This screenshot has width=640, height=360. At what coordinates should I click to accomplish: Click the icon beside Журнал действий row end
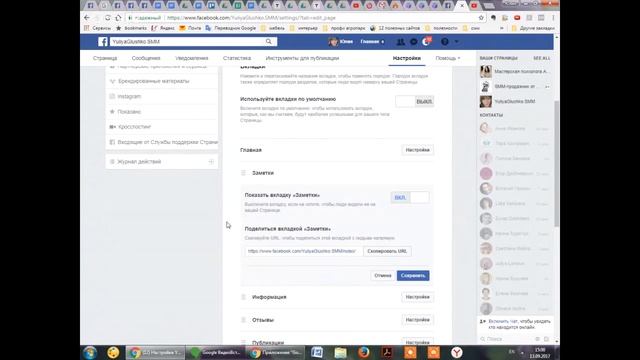click(211, 162)
